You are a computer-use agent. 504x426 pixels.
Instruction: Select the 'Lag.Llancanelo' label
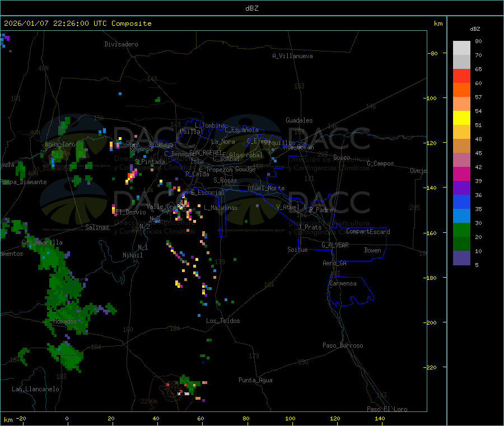click(x=35, y=389)
